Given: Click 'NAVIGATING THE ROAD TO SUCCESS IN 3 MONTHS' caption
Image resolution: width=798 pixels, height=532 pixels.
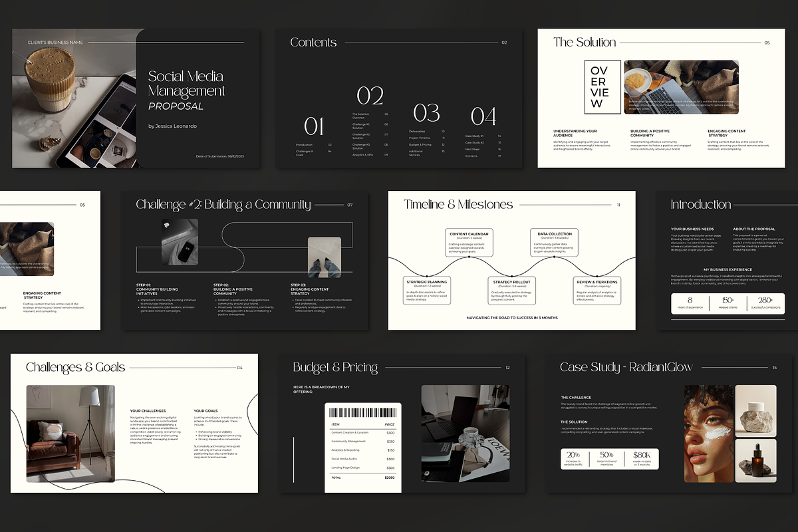Looking at the screenshot, I should pos(511,318).
